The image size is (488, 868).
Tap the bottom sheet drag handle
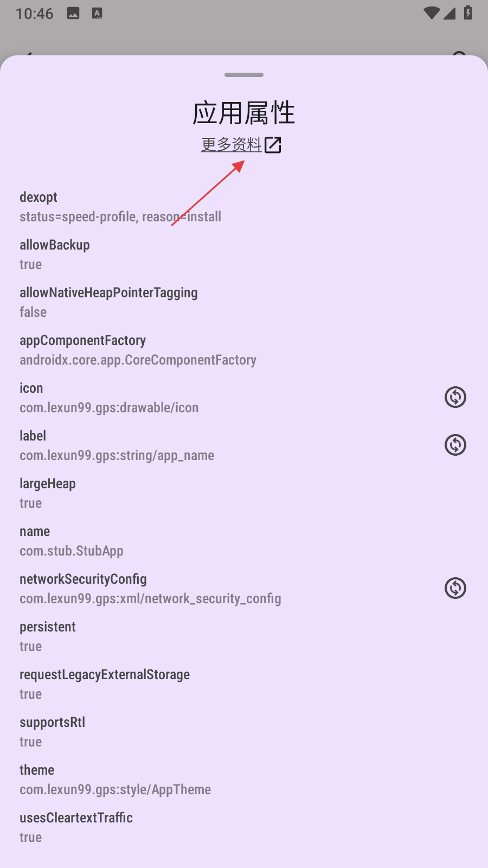click(244, 75)
